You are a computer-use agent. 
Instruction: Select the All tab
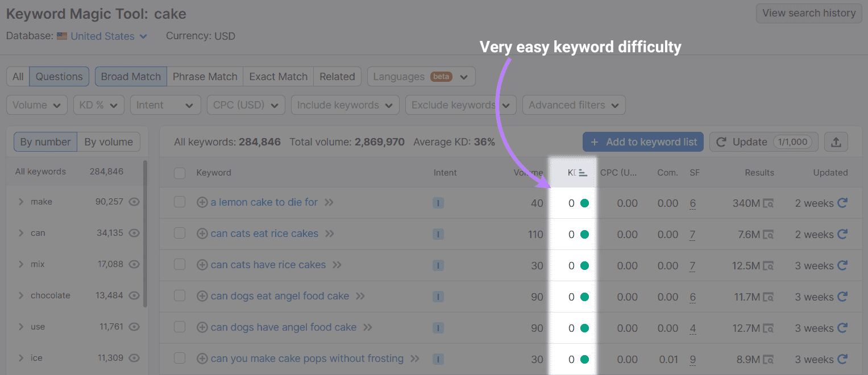click(x=18, y=77)
